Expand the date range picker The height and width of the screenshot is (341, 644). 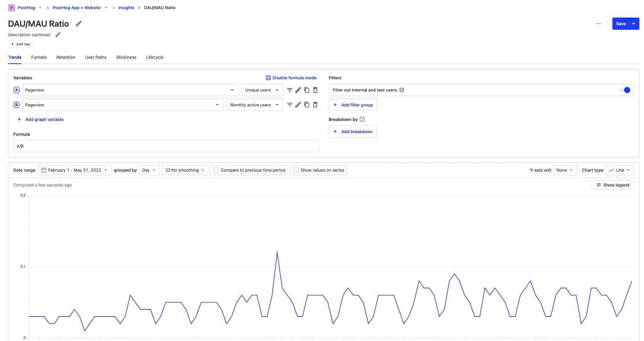74,170
